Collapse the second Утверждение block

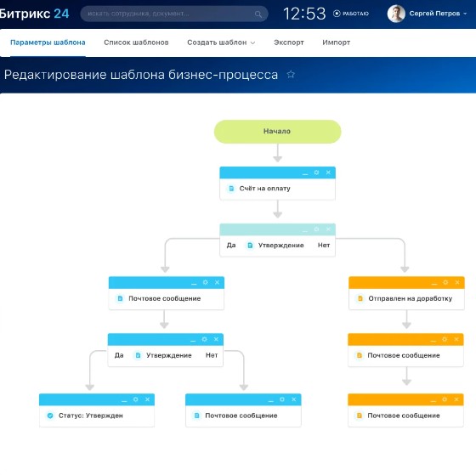[193, 340]
